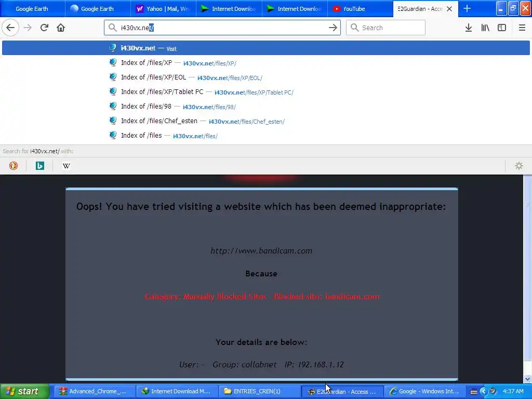Switch to the second Google Earth tab
Screen dimensions: 532x399
coord(97,8)
